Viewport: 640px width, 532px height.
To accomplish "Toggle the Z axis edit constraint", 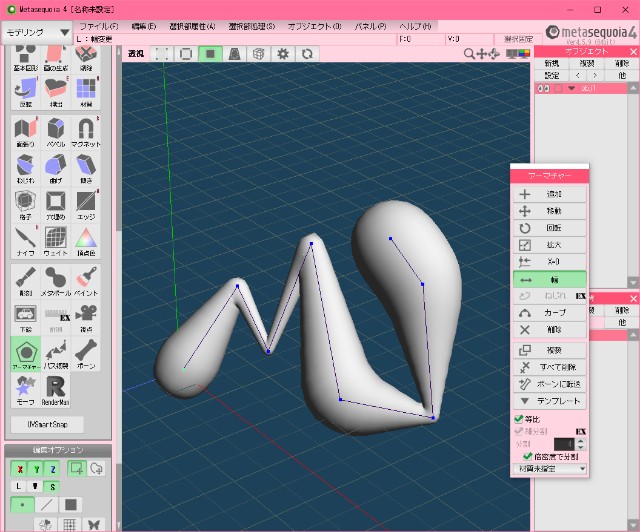I will (53, 469).
